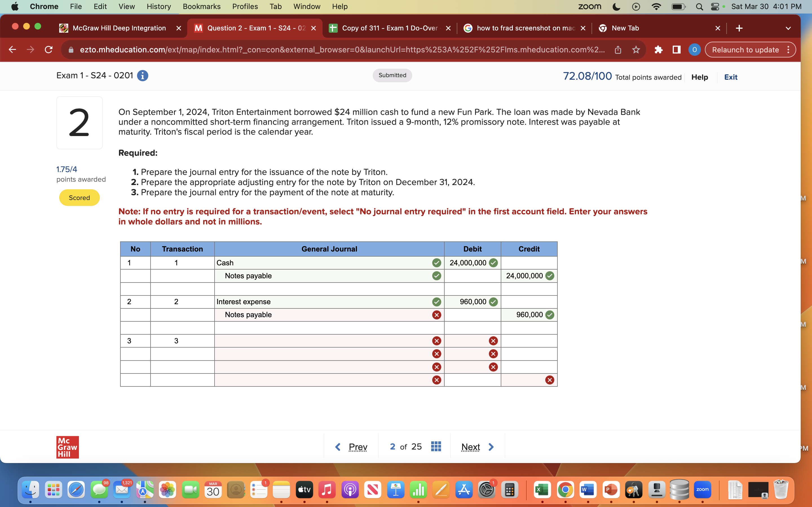Viewport: 812px width, 507px height.
Task: Open Chrome's three-dot menu
Action: pyautogui.click(x=789, y=50)
